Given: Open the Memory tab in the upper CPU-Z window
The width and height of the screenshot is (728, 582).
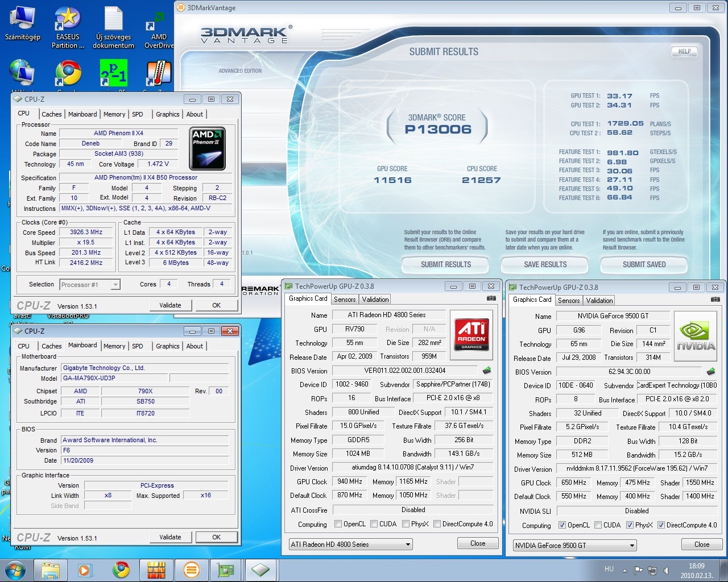Looking at the screenshot, I should [x=114, y=114].
